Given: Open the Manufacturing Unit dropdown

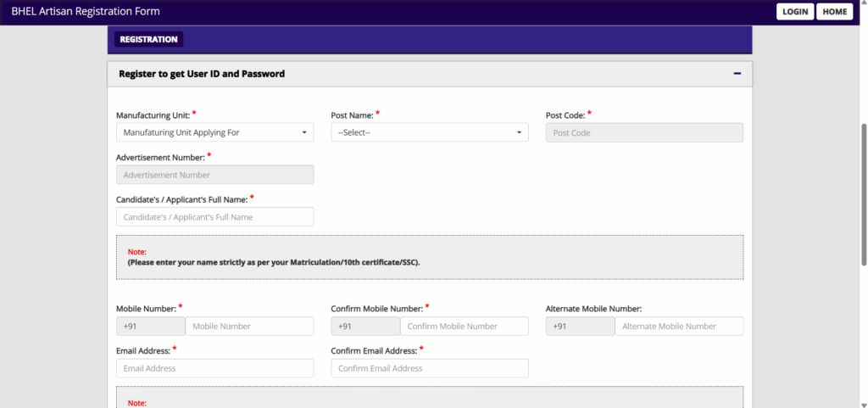Looking at the screenshot, I should coord(214,132).
